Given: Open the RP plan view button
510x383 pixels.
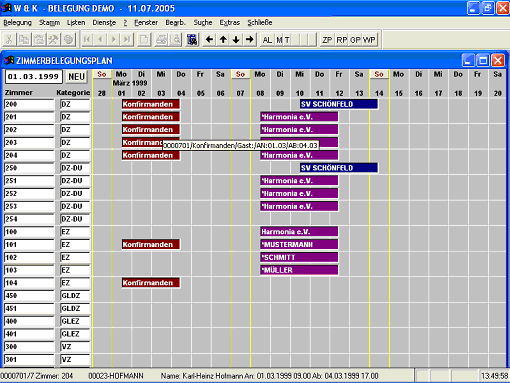Looking at the screenshot, I should click(342, 40).
